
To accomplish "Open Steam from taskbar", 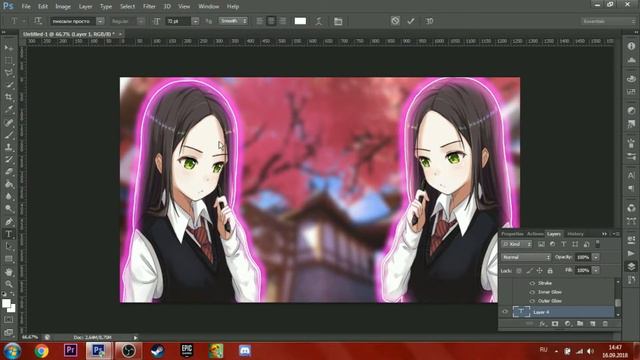I will click(158, 351).
